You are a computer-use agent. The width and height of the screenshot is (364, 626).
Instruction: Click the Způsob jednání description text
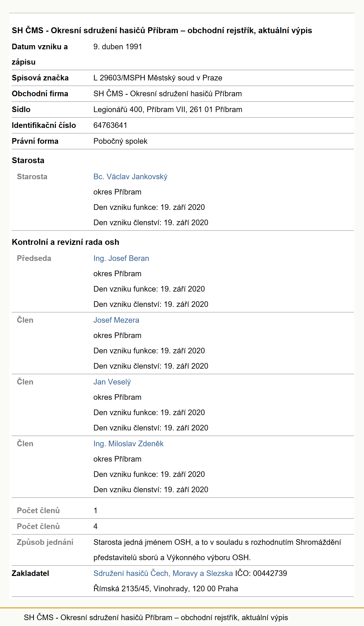click(217, 550)
